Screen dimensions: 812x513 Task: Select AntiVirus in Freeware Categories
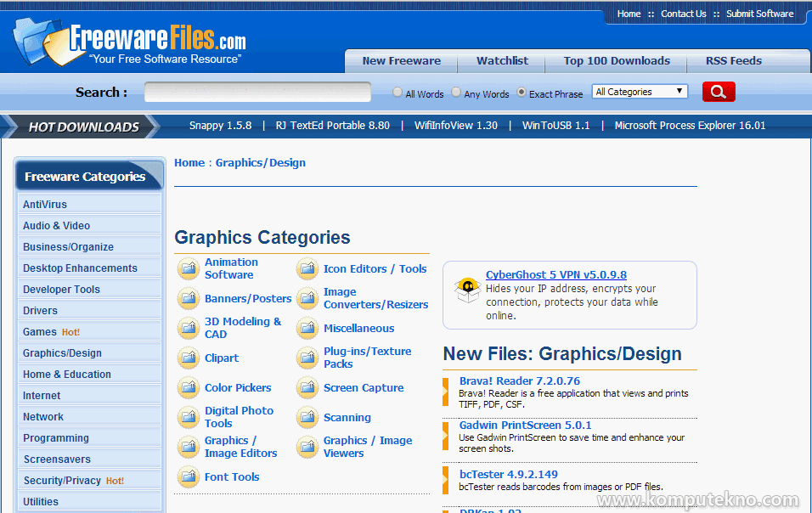(89, 204)
